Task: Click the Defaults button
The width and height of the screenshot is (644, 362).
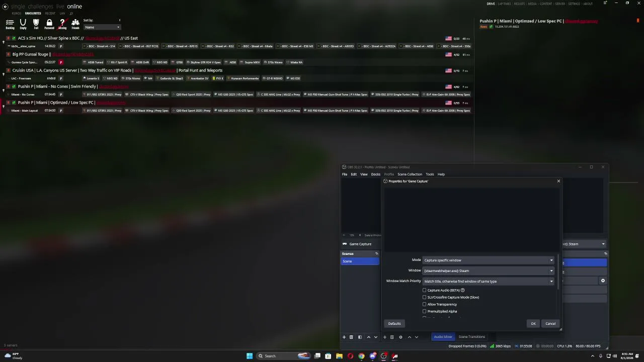Action: (394, 324)
